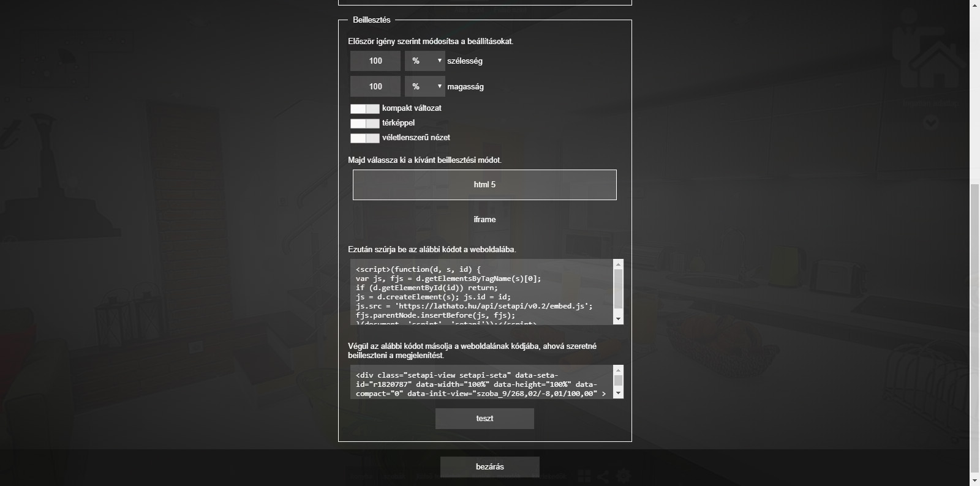
Task: Click the magasság label
Action: point(466,87)
